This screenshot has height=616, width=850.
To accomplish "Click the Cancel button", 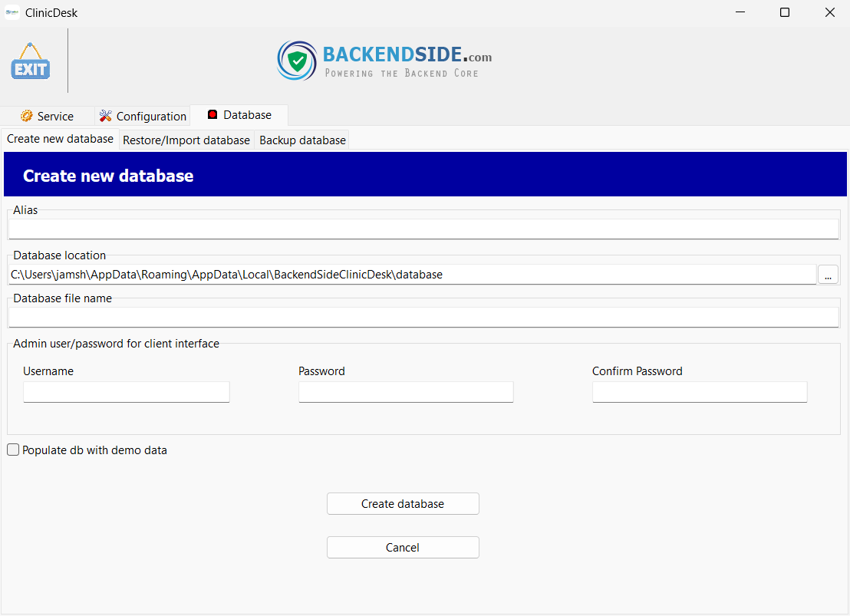I will [403, 547].
